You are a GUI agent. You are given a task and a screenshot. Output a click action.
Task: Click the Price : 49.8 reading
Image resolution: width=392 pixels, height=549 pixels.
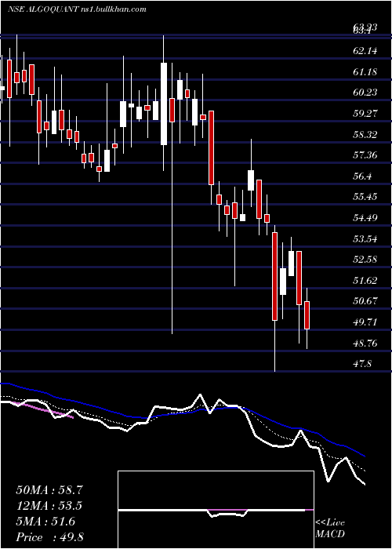click(x=49, y=537)
